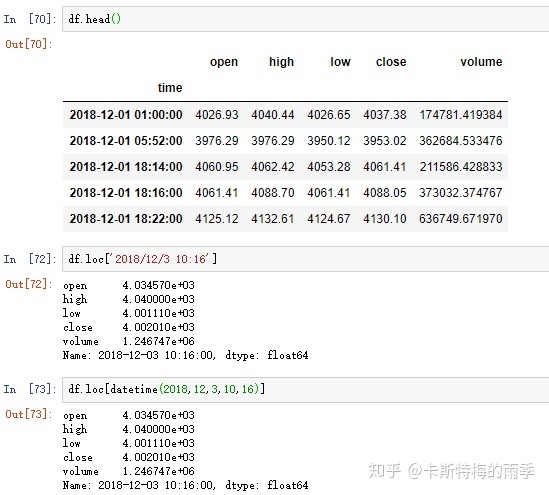Click low value 4053.28
Viewport: 549px width, 495px height.
(329, 167)
